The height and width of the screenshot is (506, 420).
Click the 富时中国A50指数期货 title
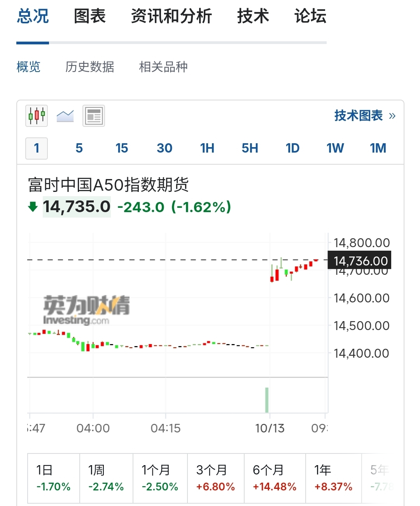tap(108, 185)
